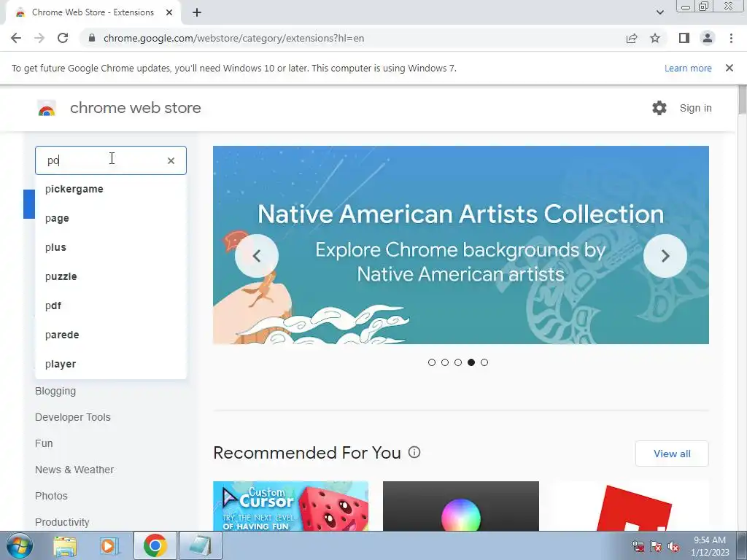The image size is (747, 560).
Task: Select fourth carousel dot
Action: tap(471, 362)
